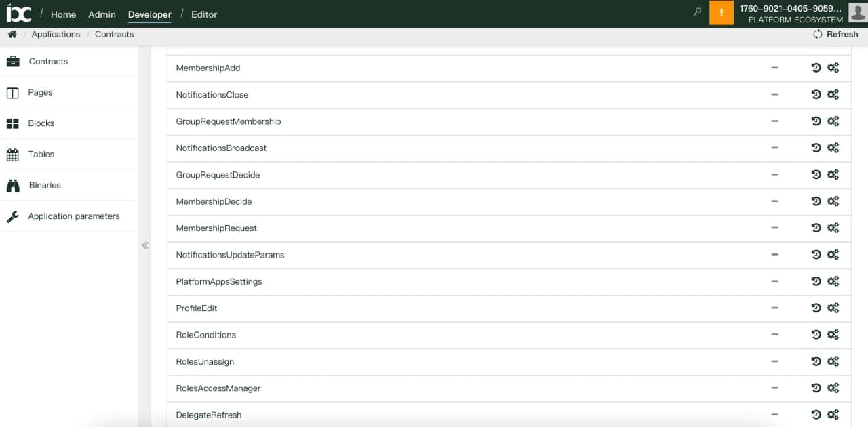
Task: Click history icon in ProfileEdit row
Action: click(x=816, y=308)
